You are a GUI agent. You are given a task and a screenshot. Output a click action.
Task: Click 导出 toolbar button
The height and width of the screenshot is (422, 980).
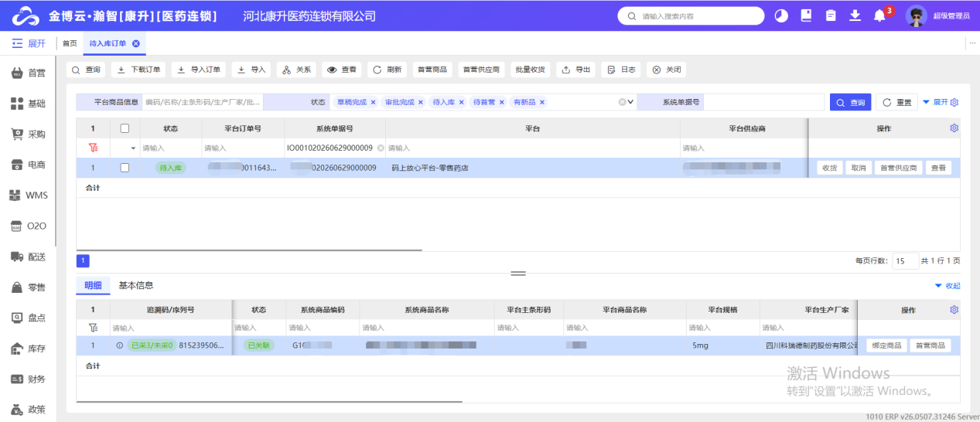tap(575, 70)
